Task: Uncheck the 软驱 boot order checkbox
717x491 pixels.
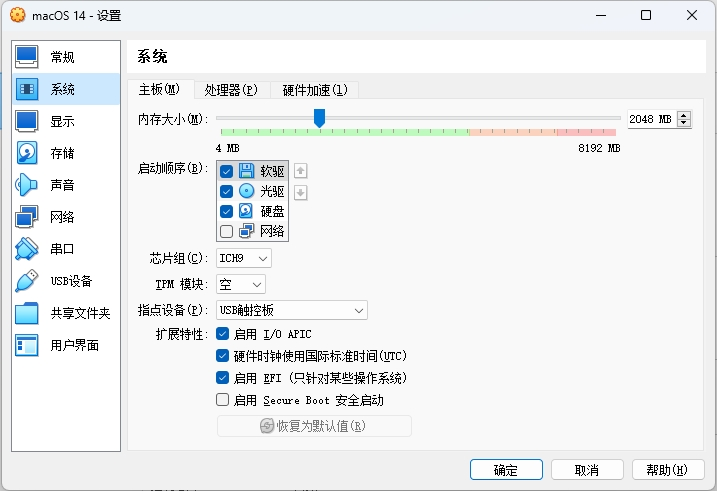Action: pyautogui.click(x=226, y=171)
